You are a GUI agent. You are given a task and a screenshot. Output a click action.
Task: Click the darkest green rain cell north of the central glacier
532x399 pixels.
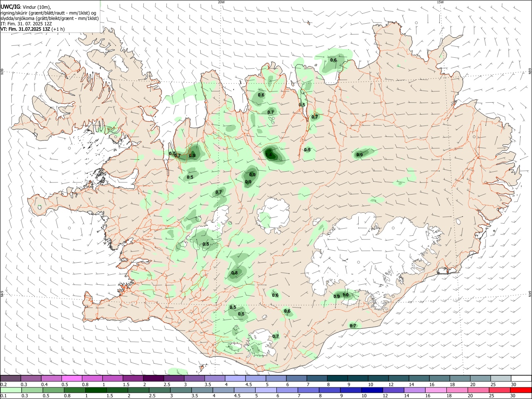[270, 154]
